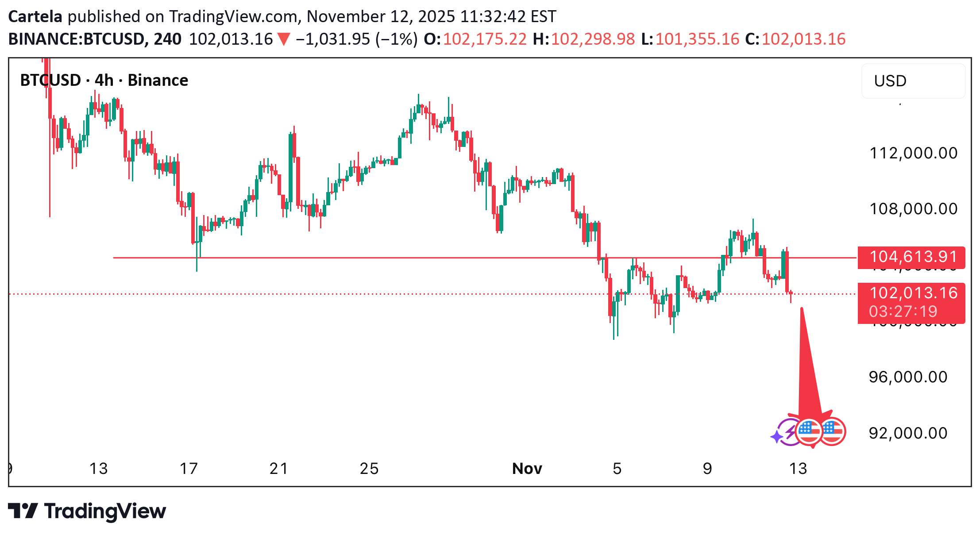
Task: Click the 13 date at the axis's right end
Action: pyautogui.click(x=798, y=469)
